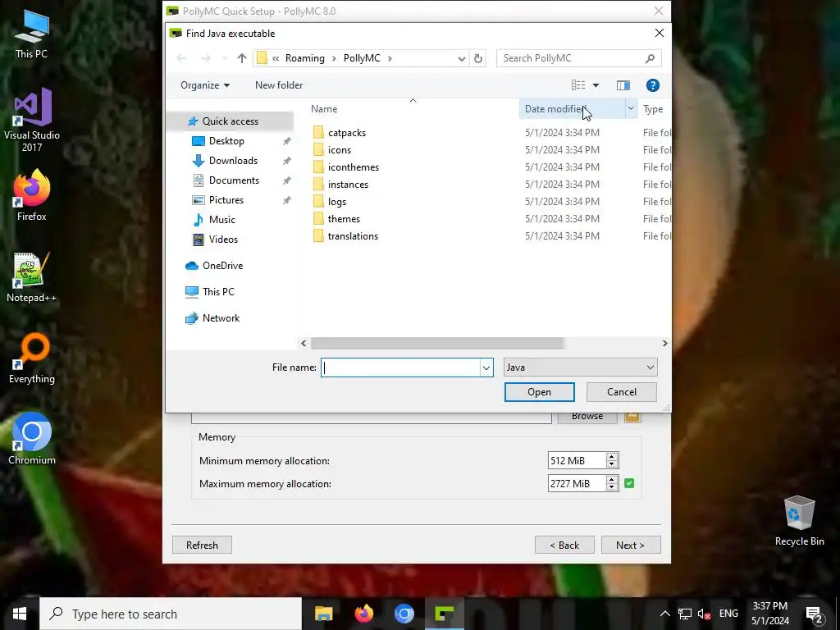Open Everything search desktop shortcut
The height and width of the screenshot is (630, 840).
[x=32, y=359]
